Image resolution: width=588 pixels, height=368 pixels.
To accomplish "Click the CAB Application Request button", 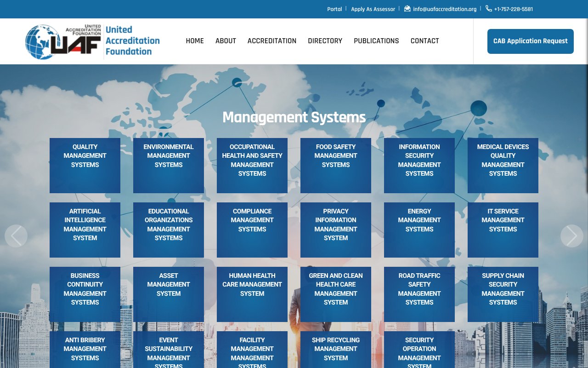I will pos(530,41).
